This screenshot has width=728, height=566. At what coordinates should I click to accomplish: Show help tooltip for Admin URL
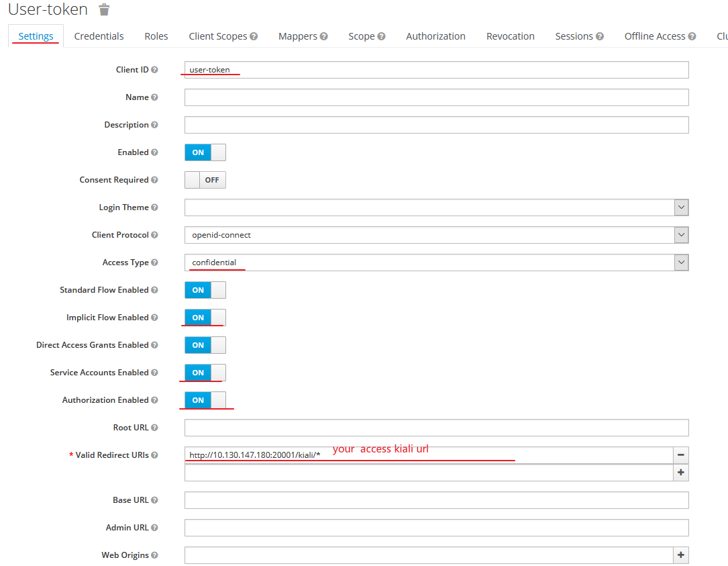(154, 528)
